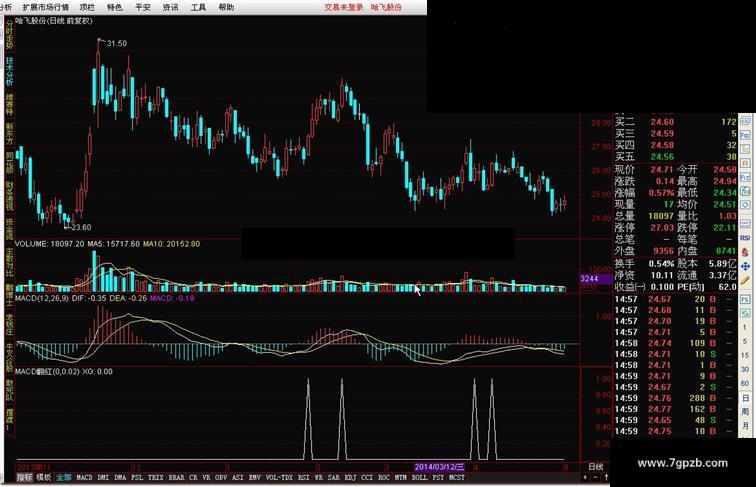The height and width of the screenshot is (487, 756).
Task: Select the 全部 indicator filter
Action: click(64, 477)
